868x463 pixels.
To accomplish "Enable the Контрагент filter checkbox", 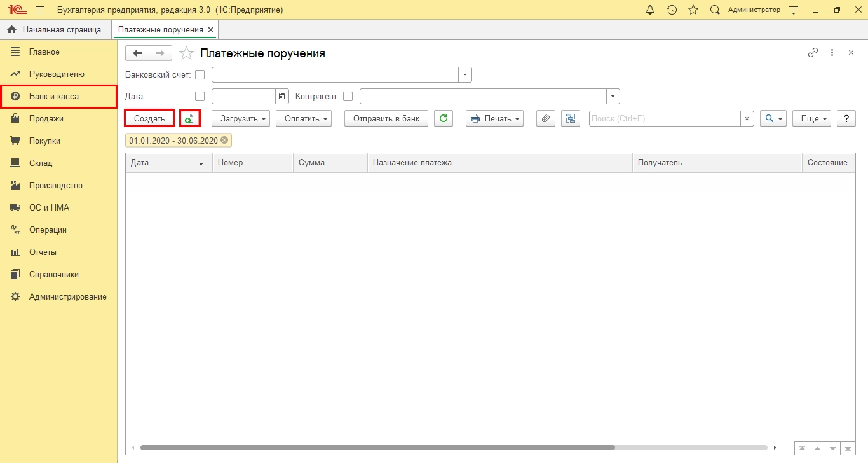I will 348,97.
